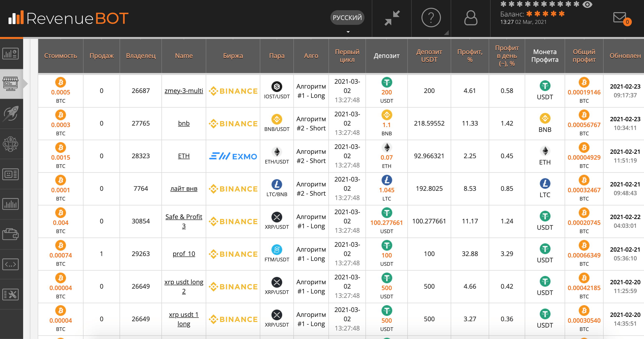Open the prof_10 bot link
Viewport: 644px width, 339px height.
[x=184, y=254]
